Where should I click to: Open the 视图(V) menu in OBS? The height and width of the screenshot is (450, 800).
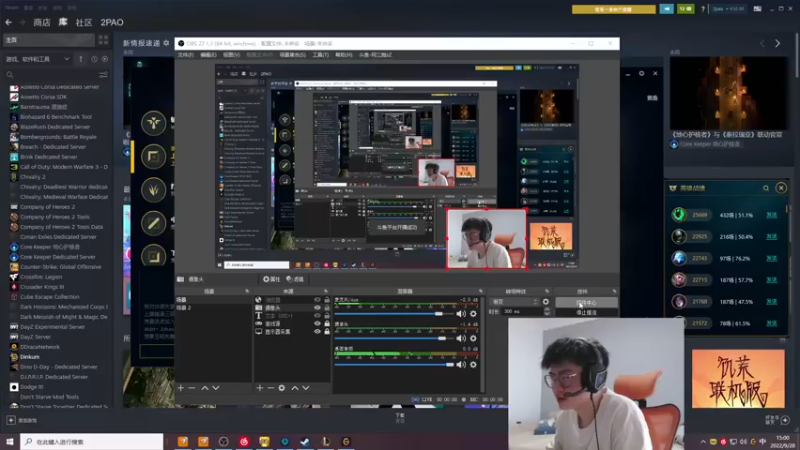[231, 55]
